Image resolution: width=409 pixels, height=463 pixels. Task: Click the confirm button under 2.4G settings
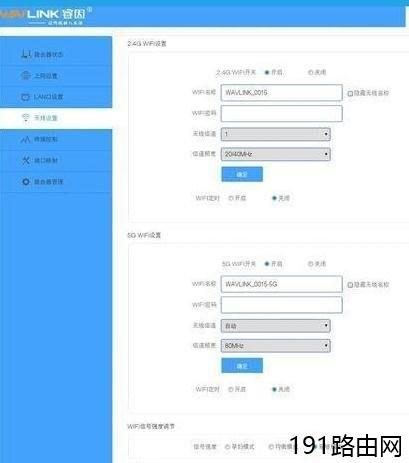coord(242,174)
